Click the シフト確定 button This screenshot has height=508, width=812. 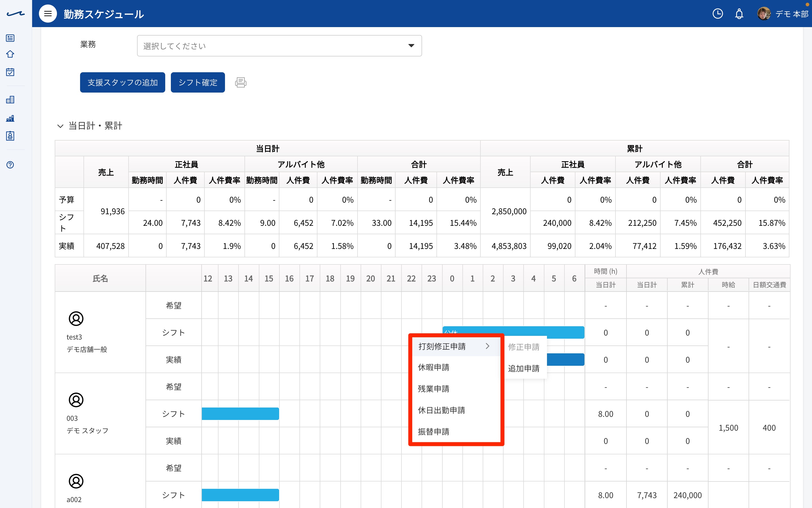198,82
